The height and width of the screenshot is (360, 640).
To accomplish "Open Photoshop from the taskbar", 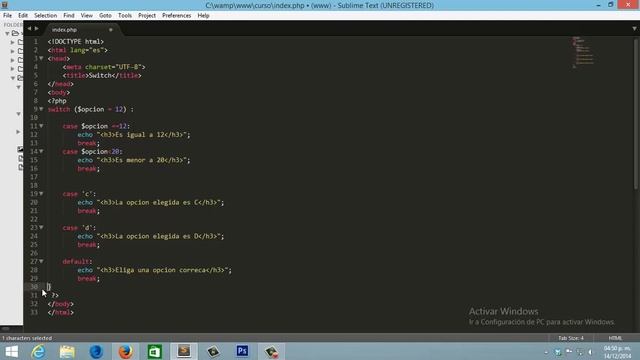I will [x=242, y=351].
